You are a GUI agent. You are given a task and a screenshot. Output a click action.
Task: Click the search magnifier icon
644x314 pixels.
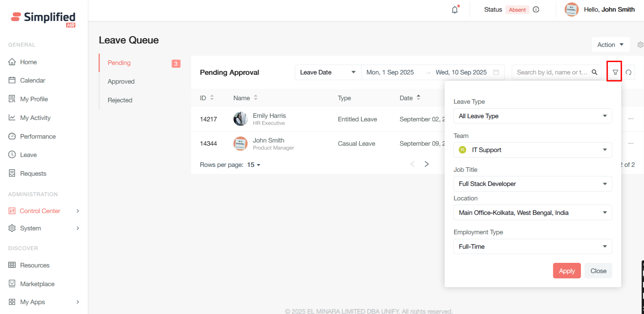click(595, 72)
